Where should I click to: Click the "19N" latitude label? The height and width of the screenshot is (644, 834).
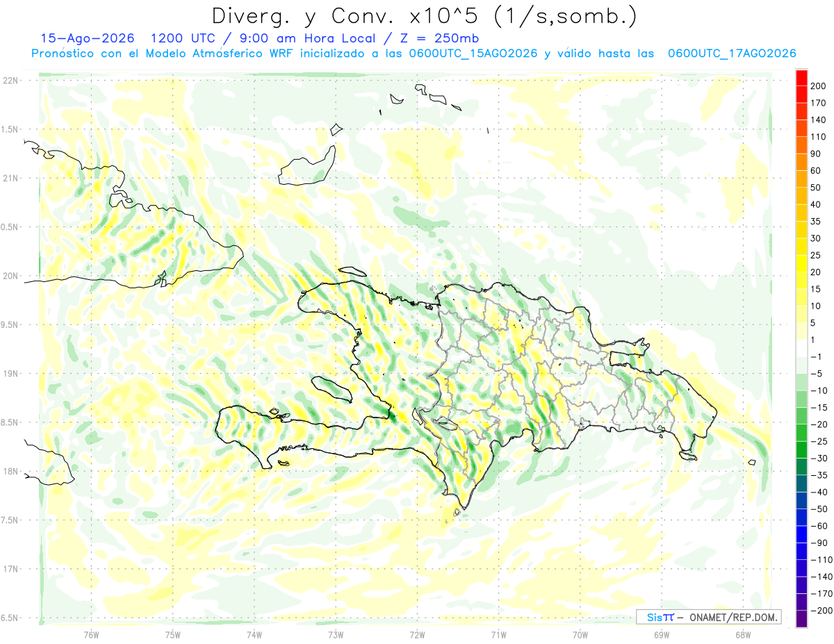(x=10, y=374)
